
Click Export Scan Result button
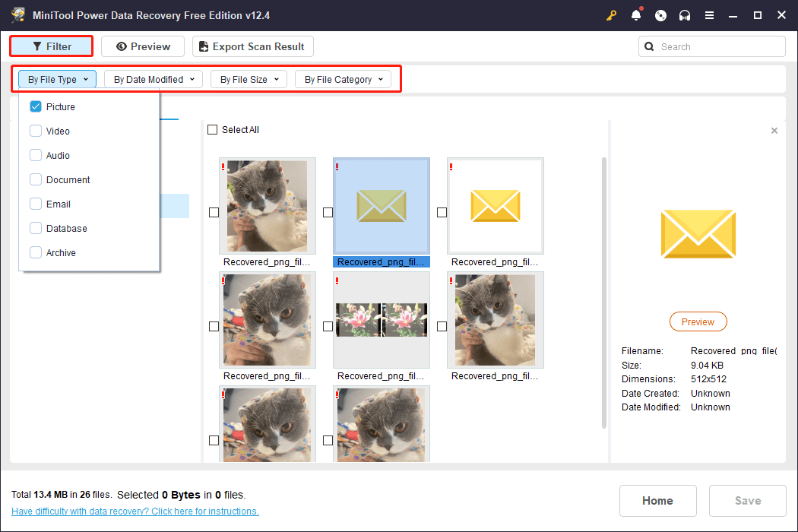pyautogui.click(x=253, y=46)
